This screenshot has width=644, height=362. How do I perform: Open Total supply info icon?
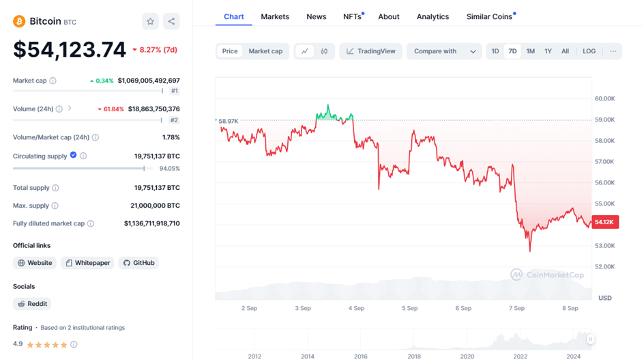click(55, 188)
